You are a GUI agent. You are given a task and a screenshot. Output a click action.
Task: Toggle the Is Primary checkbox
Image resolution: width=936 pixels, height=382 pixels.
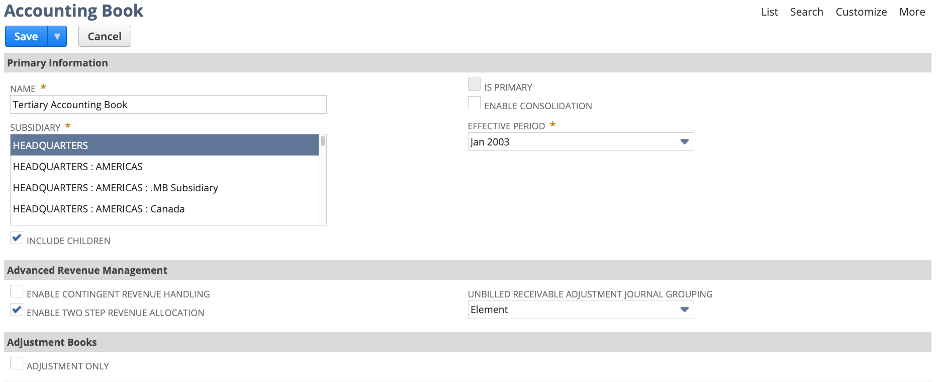point(475,85)
